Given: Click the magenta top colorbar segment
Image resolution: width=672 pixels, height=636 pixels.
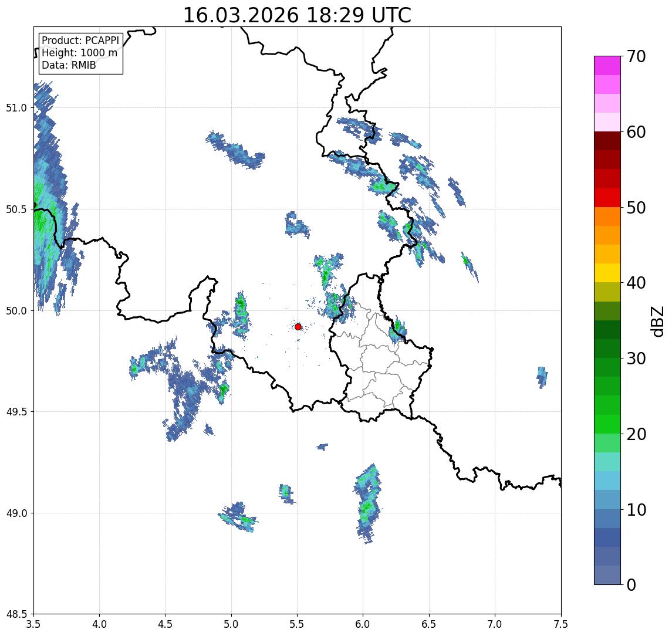Looking at the screenshot, I should tap(607, 66).
